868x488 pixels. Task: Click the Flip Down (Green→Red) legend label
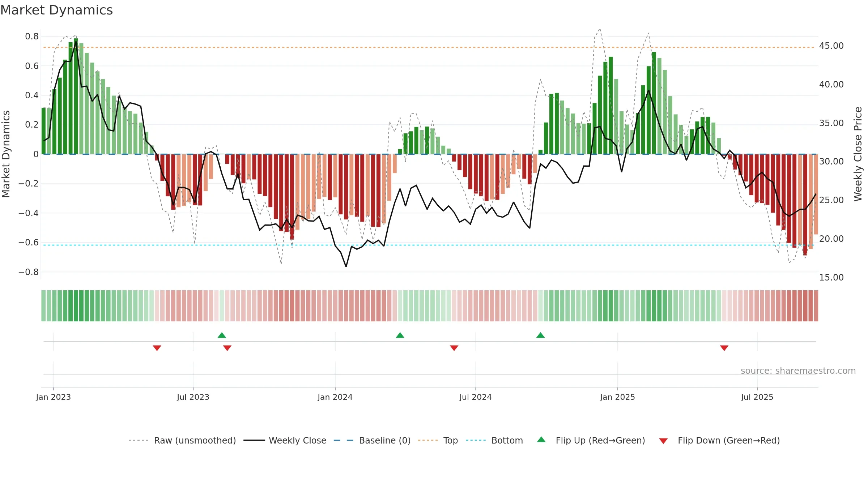pos(729,440)
